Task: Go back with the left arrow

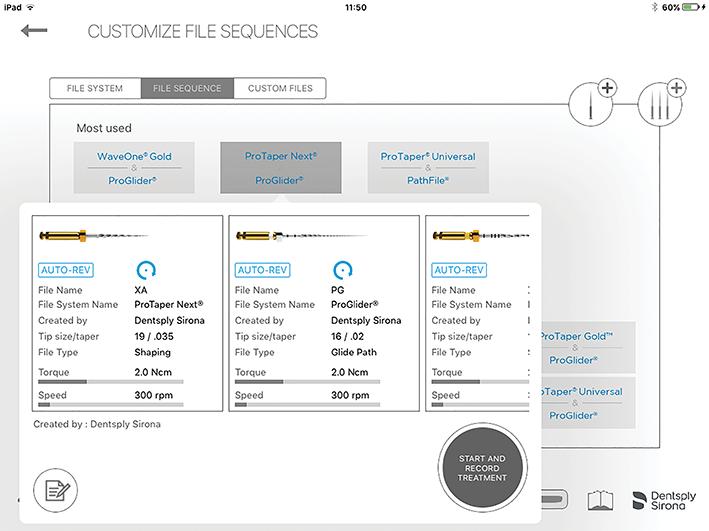Action: pyautogui.click(x=34, y=31)
